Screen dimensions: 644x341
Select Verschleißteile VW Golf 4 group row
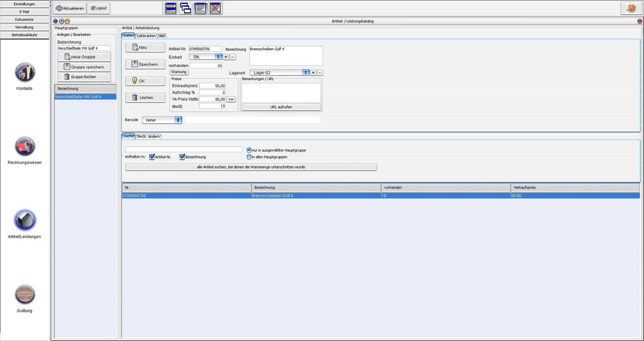click(x=85, y=97)
